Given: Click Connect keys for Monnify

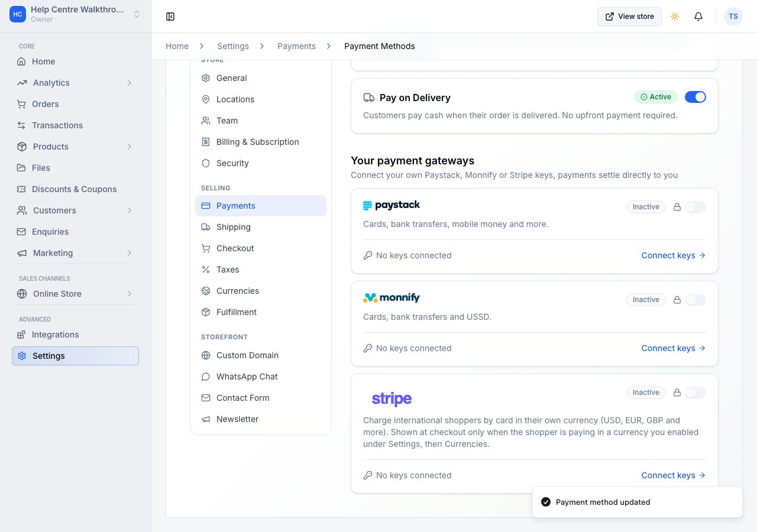Looking at the screenshot, I should (674, 348).
